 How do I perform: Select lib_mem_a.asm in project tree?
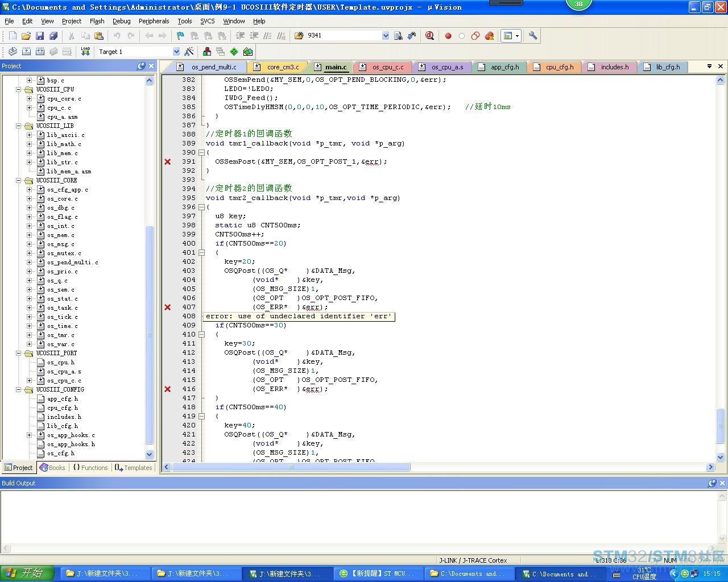[x=69, y=171]
